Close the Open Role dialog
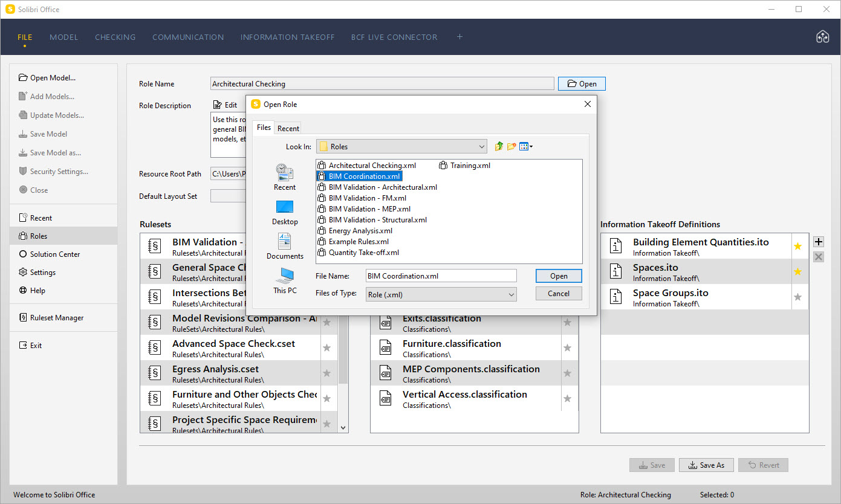841x504 pixels. pyautogui.click(x=587, y=104)
